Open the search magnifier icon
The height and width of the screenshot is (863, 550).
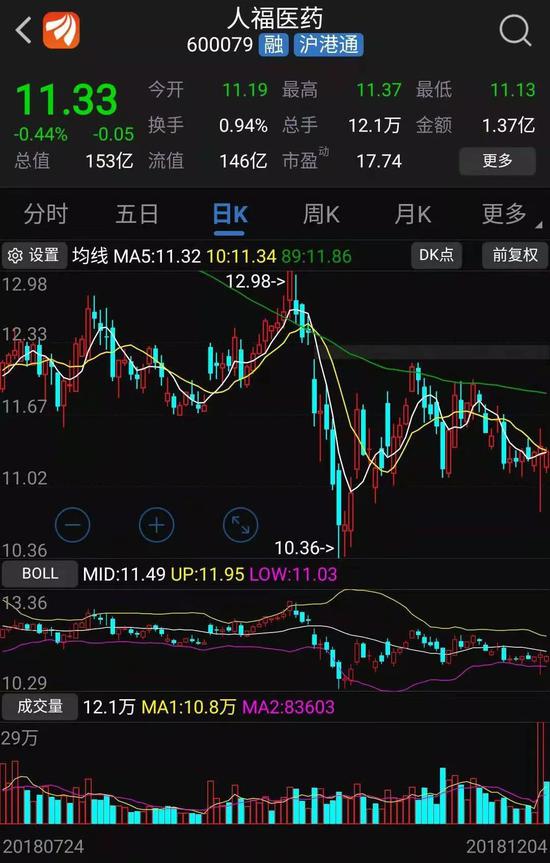(x=515, y=30)
